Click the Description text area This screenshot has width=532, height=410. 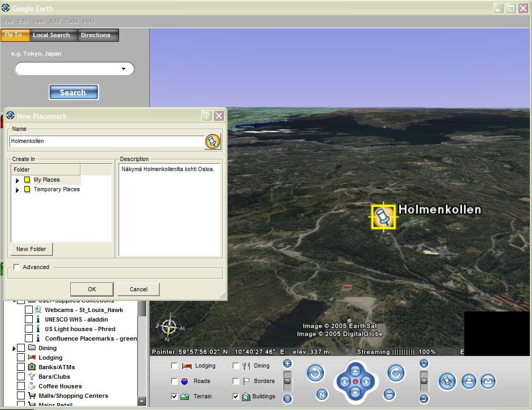click(169, 210)
